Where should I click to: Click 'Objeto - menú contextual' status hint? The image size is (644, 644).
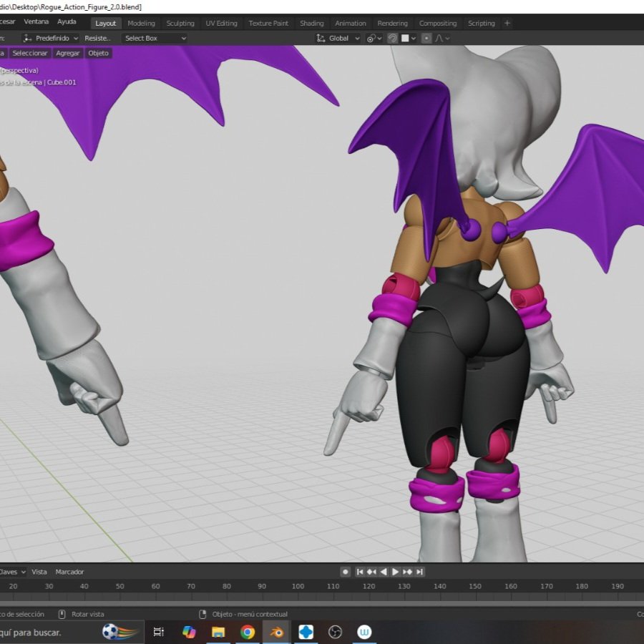pos(250,614)
